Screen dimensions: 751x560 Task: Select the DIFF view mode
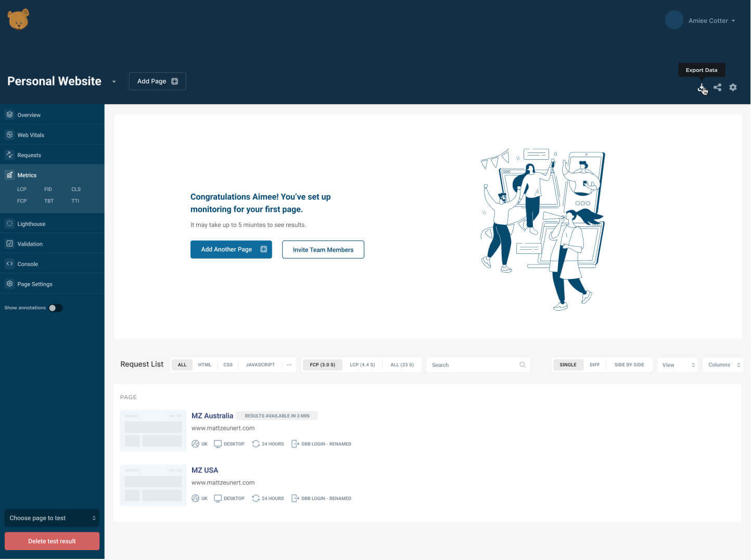pyautogui.click(x=594, y=365)
